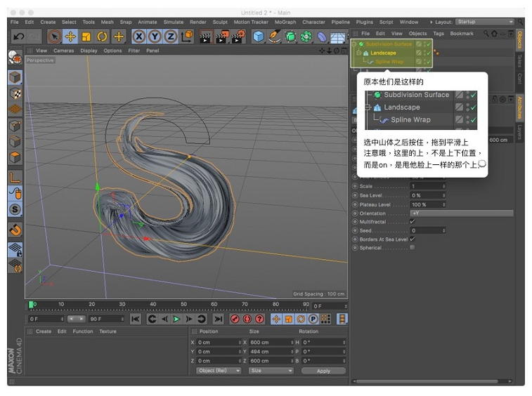Select the Rotate tool icon
Screen dimensions: 532x396
click(x=103, y=37)
